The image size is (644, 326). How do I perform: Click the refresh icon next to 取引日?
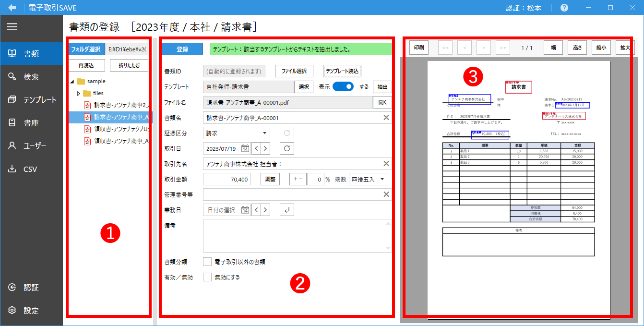286,148
